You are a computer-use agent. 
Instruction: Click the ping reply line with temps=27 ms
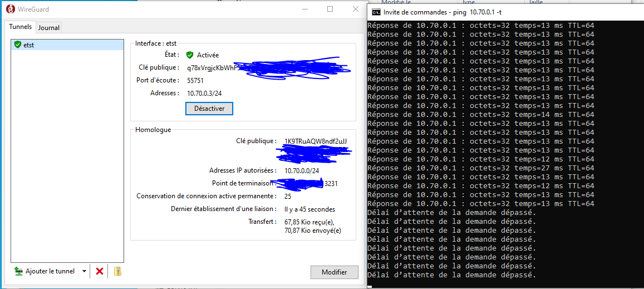point(480,168)
